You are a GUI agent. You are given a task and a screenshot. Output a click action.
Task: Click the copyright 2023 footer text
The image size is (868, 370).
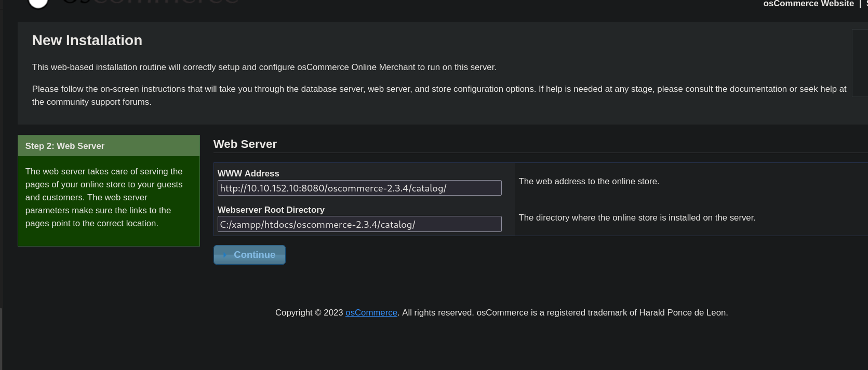tap(309, 312)
